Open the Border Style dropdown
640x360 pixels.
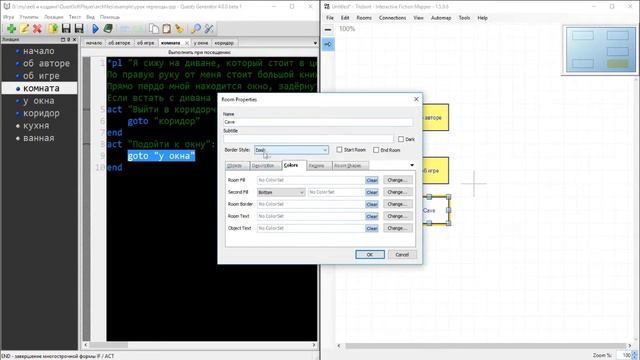[x=291, y=150]
